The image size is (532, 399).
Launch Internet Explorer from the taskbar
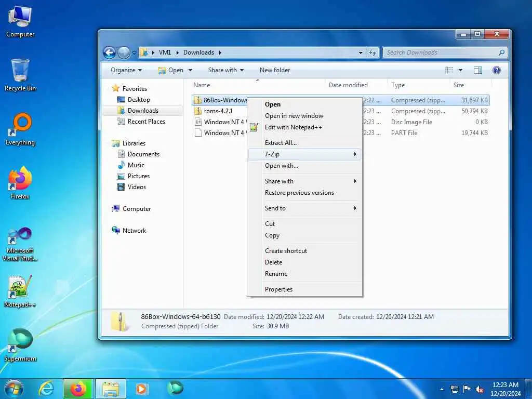point(46,389)
